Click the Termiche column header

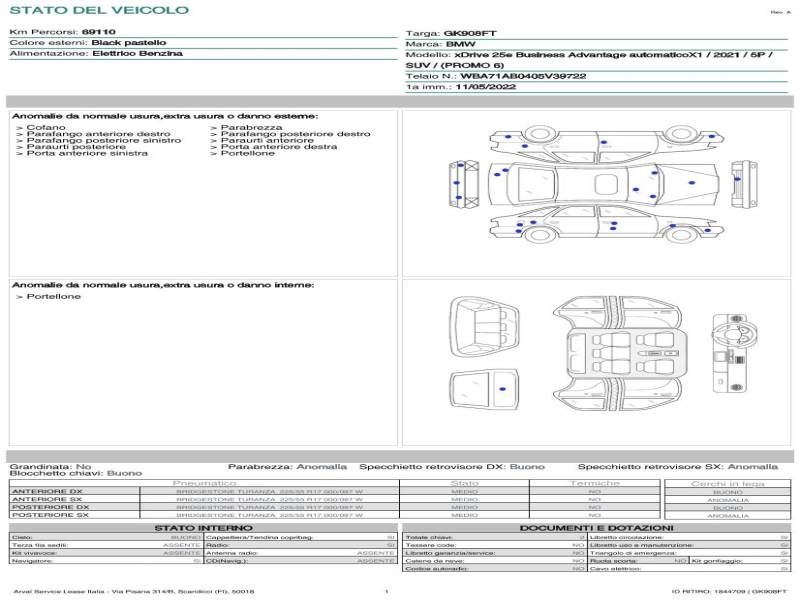pyautogui.click(x=594, y=483)
